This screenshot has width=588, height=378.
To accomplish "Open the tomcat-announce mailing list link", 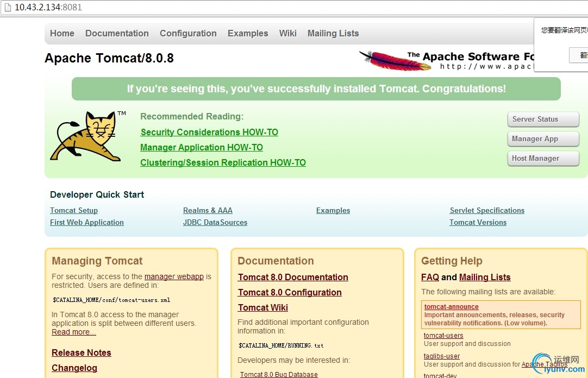I will click(x=452, y=307).
